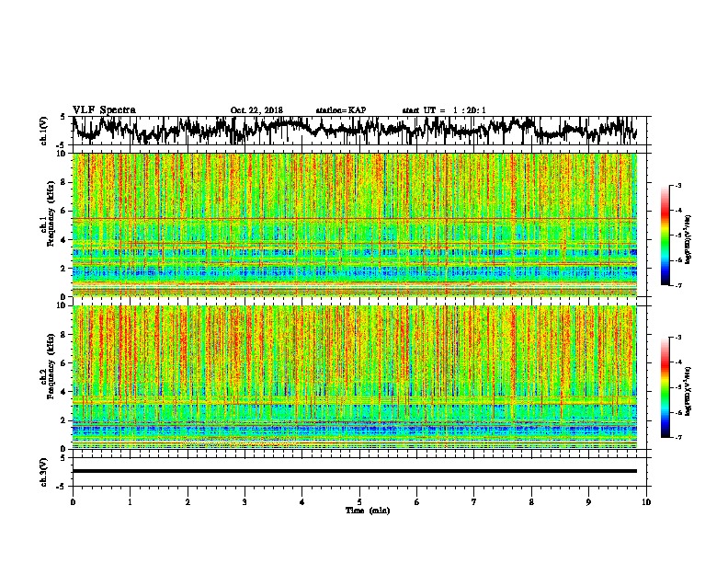Click the time axis tick label "3"
This screenshot has height=563, width=728.
[x=245, y=502]
